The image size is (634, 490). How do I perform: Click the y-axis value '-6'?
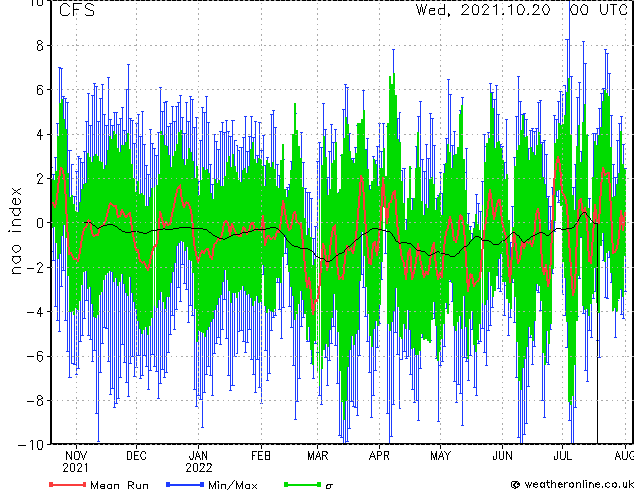(35, 356)
